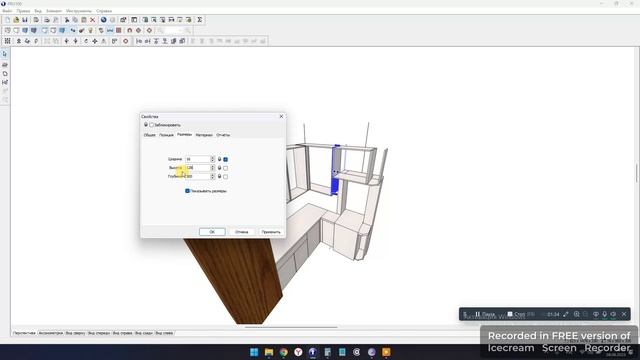The height and width of the screenshot is (360, 640).
Task: Click the four-arrow move icon
Action: point(95,41)
